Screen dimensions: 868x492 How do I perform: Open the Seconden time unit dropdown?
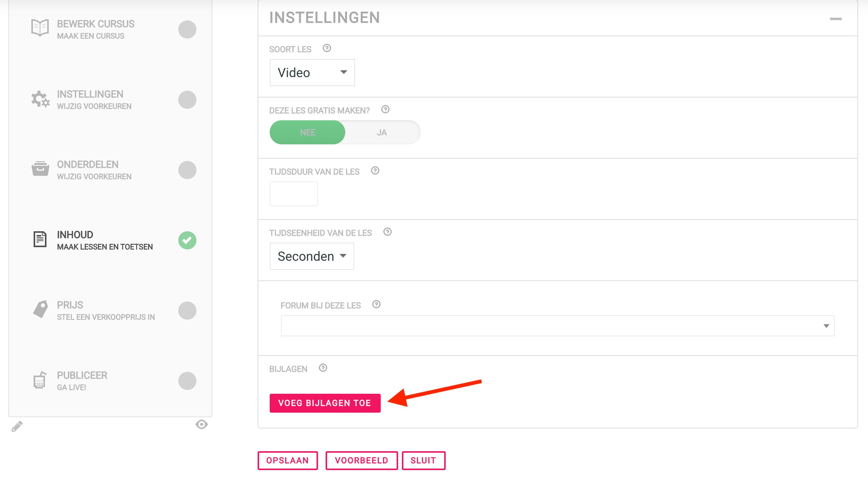coord(312,256)
